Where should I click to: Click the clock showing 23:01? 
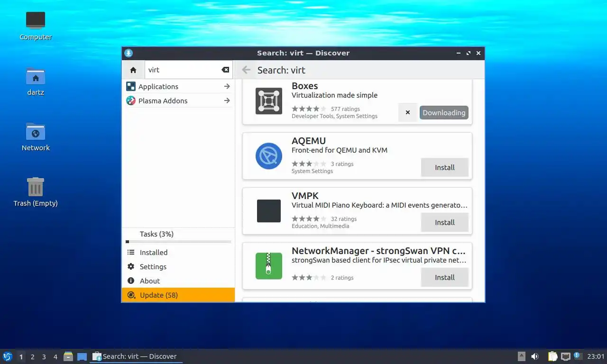[596, 356]
